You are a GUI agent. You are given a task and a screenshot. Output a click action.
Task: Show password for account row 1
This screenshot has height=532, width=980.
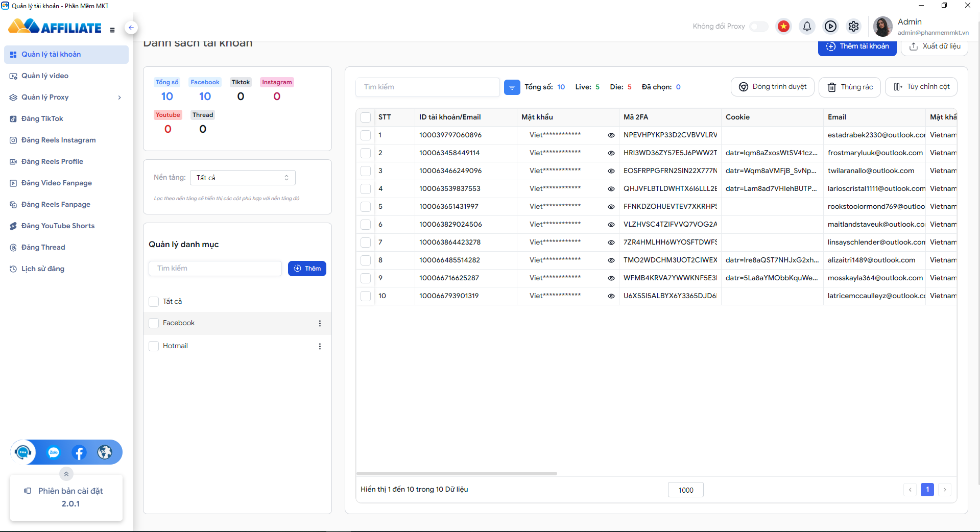pyautogui.click(x=611, y=135)
